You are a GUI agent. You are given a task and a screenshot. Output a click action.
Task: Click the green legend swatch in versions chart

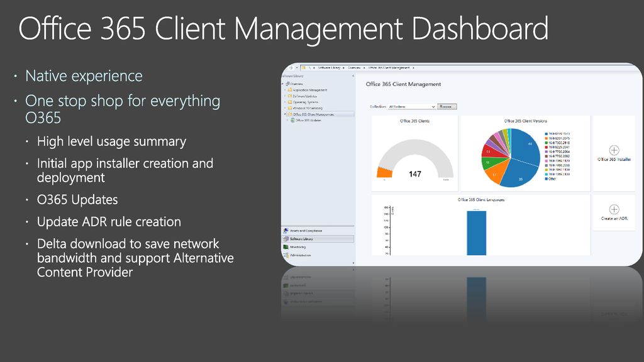(x=547, y=143)
